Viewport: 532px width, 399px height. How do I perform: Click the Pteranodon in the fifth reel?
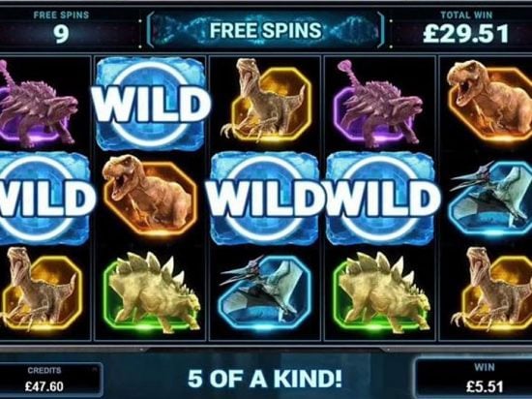490,198
